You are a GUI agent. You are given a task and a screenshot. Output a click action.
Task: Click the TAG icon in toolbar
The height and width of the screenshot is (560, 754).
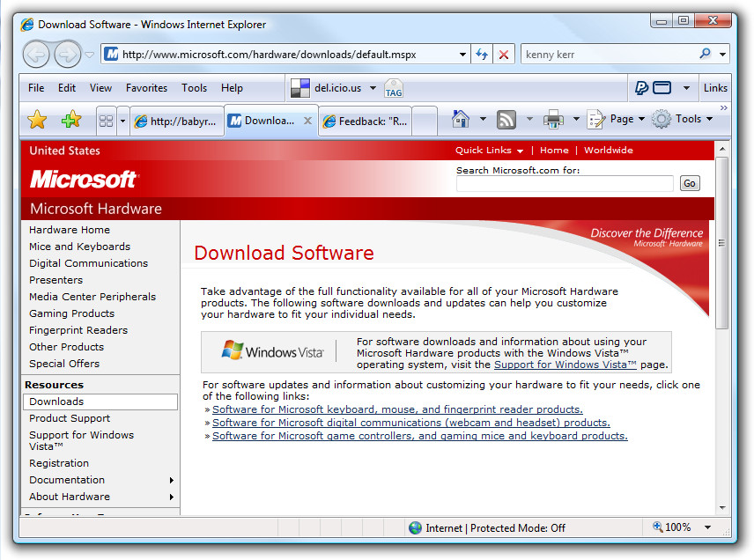pos(394,88)
